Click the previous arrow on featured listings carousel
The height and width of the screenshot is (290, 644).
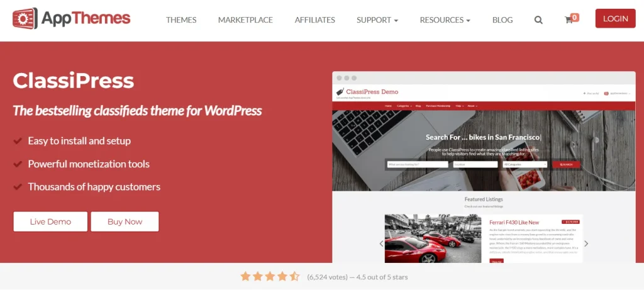point(381,243)
